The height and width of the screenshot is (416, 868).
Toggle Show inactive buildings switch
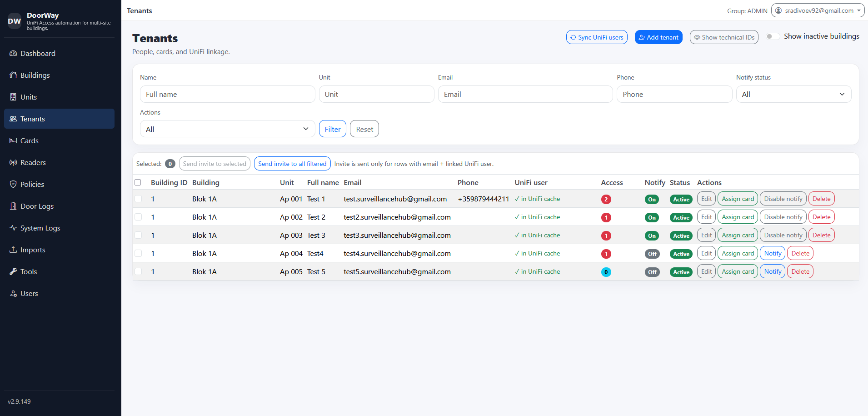click(x=773, y=36)
